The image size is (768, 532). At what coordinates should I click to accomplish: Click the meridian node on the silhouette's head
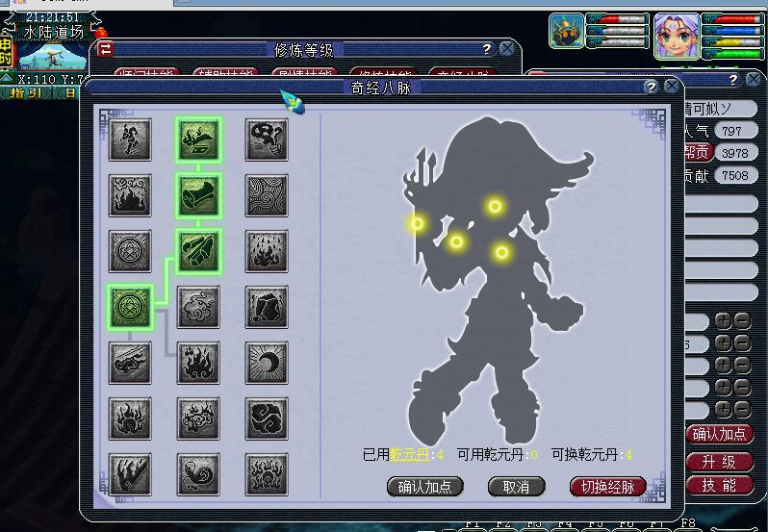tap(495, 207)
